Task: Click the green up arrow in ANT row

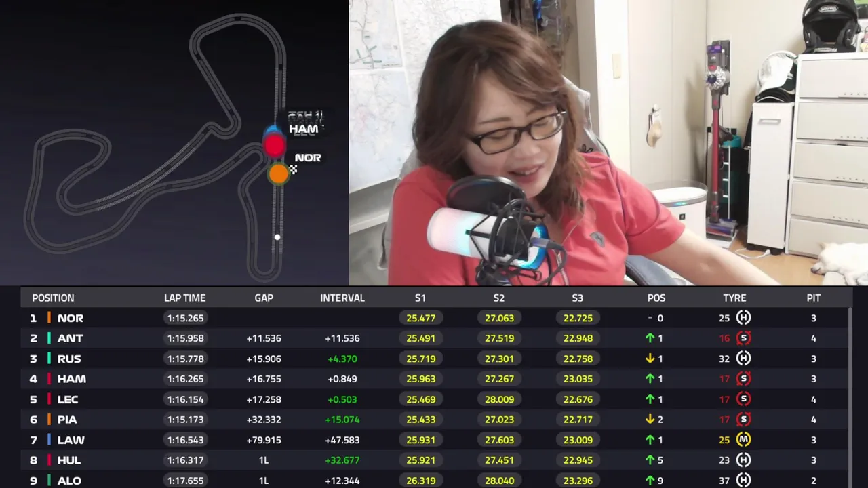Action: pos(650,338)
